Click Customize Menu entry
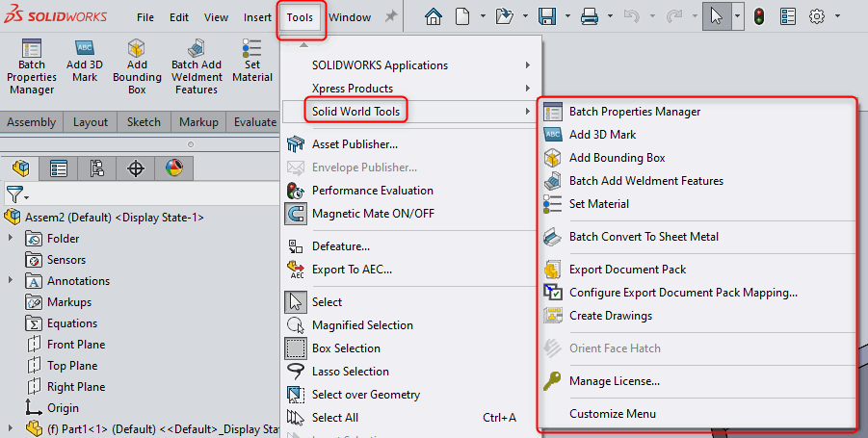This screenshot has height=438, width=868. pyautogui.click(x=612, y=414)
